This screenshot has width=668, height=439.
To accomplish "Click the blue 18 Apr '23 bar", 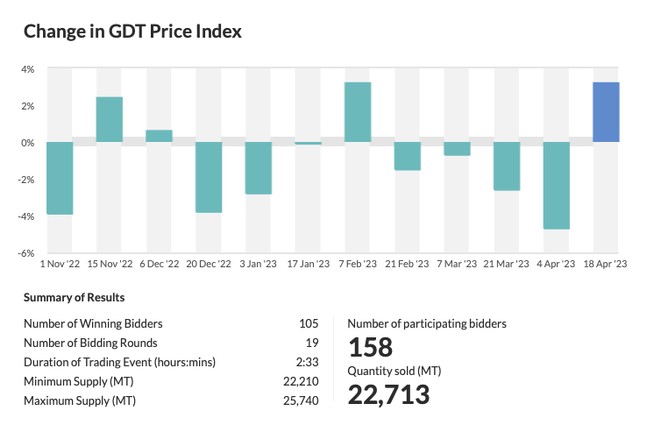I will click(x=606, y=112).
